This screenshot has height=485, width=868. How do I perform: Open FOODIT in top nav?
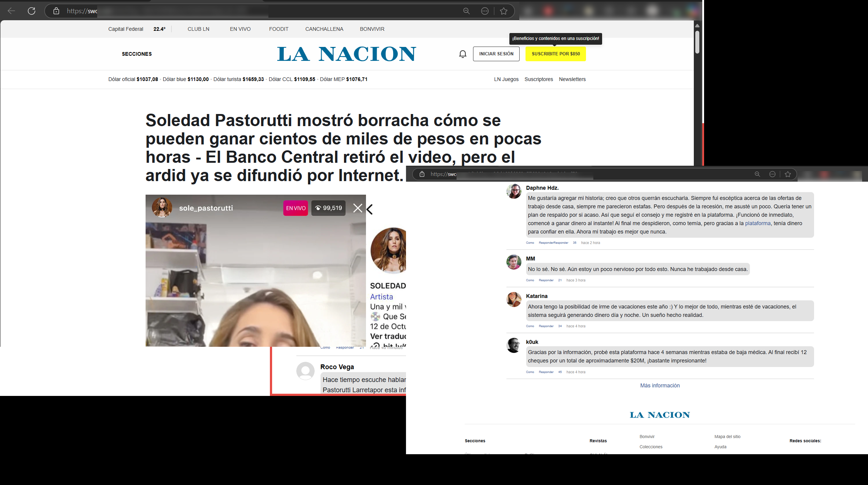pos(279,29)
